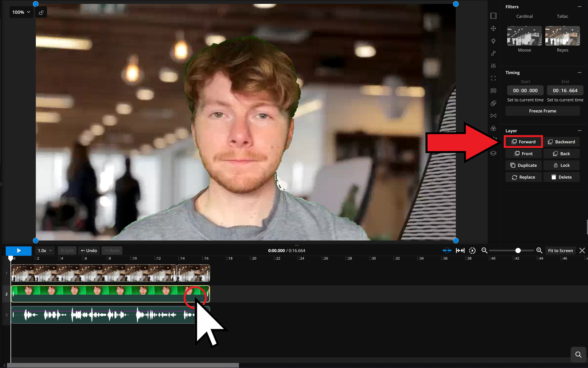
Task: Open the adjustments sliders panel
Action: pyautogui.click(x=493, y=66)
